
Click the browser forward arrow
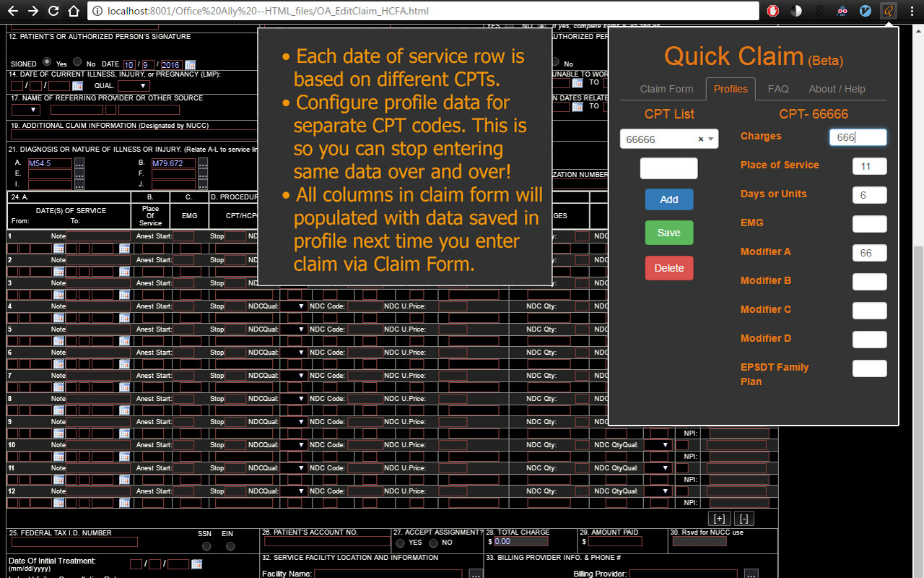pyautogui.click(x=33, y=11)
